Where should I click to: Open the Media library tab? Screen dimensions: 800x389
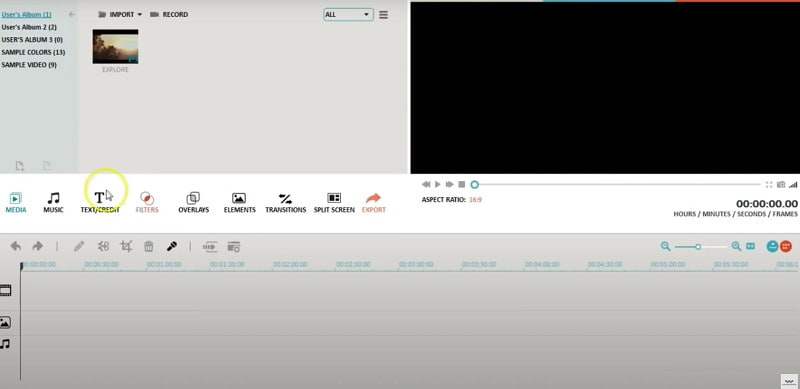16,203
